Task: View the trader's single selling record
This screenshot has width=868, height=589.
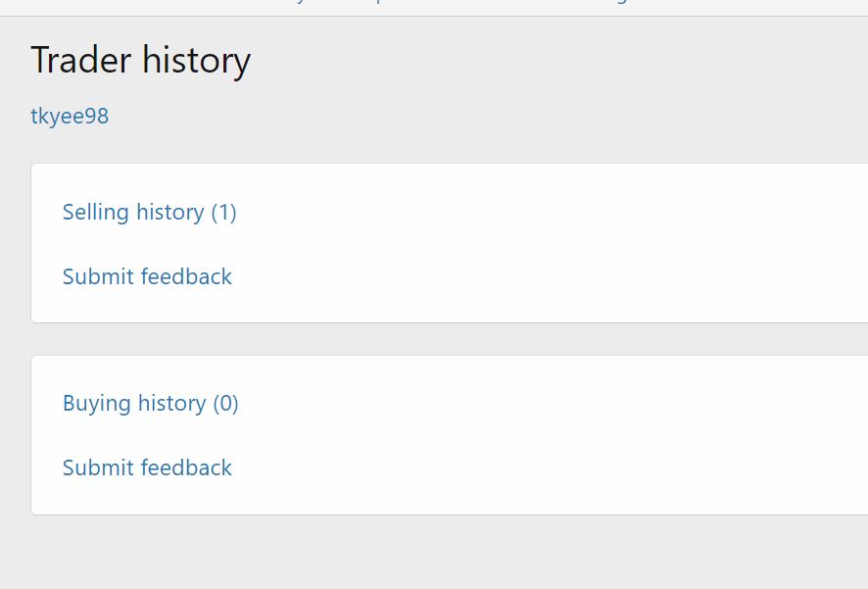Action: 149,212
